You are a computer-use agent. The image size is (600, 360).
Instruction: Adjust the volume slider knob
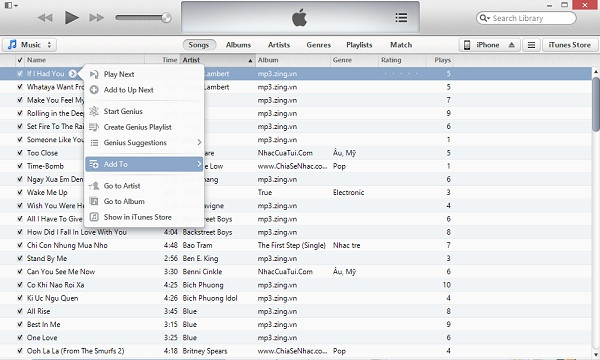[166, 18]
